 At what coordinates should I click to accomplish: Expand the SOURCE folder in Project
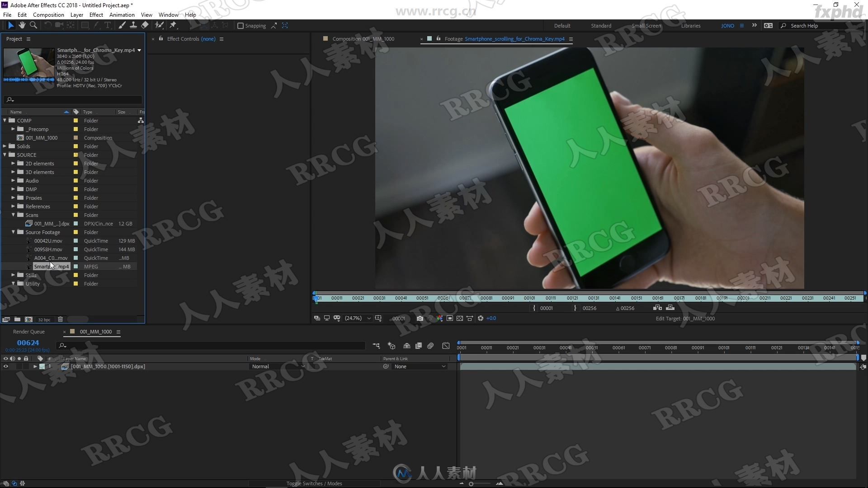[6, 155]
